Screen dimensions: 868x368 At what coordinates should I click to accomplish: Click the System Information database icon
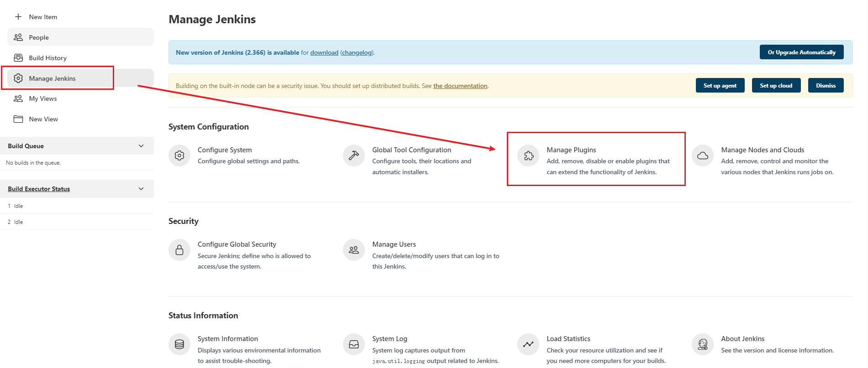pos(179,344)
